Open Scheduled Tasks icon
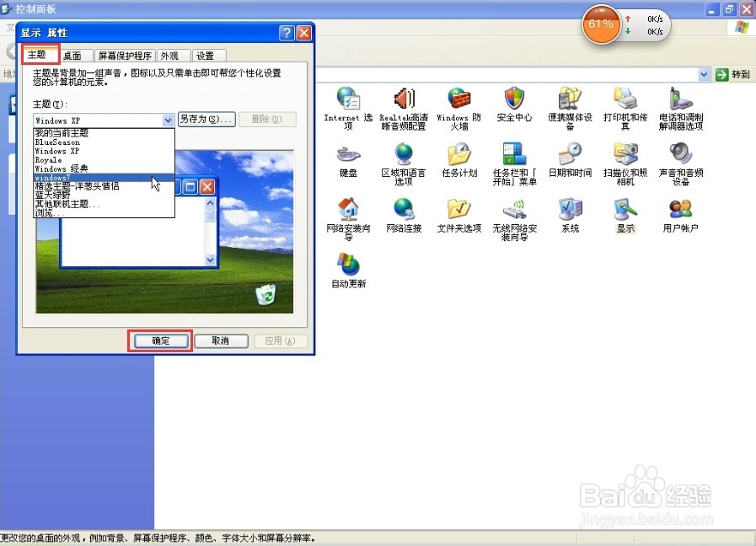 [x=459, y=154]
